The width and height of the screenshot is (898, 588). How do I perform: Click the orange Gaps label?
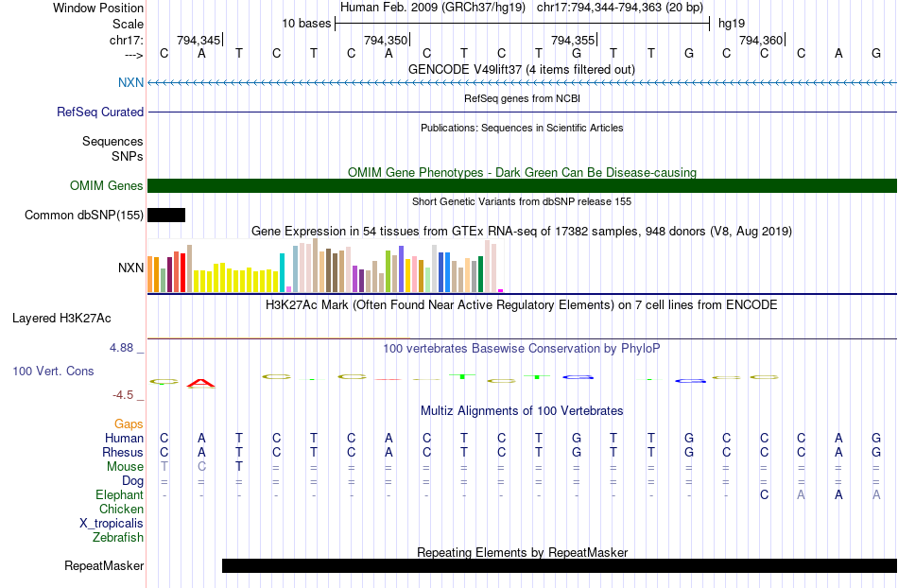(129, 424)
